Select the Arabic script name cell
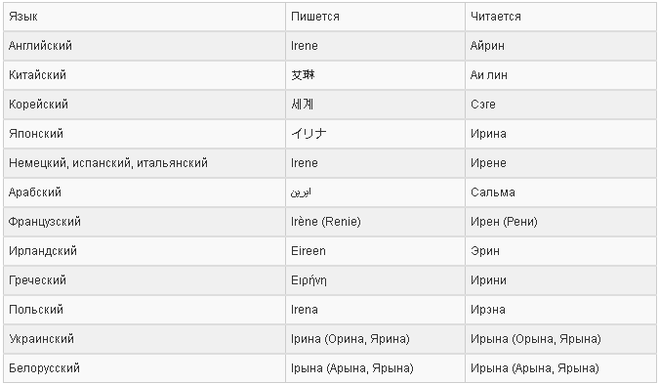This screenshot has height=384, width=659. pos(375,192)
